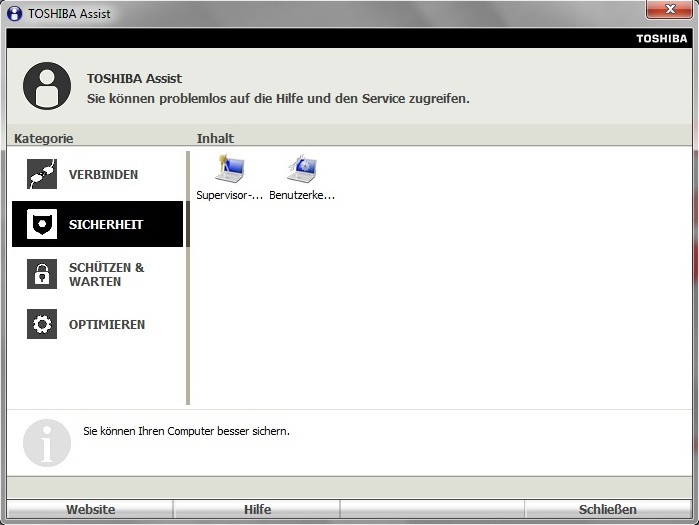This screenshot has height=525, width=699.
Task: Click the VERBINDEN plug connector icon
Action: click(41, 175)
